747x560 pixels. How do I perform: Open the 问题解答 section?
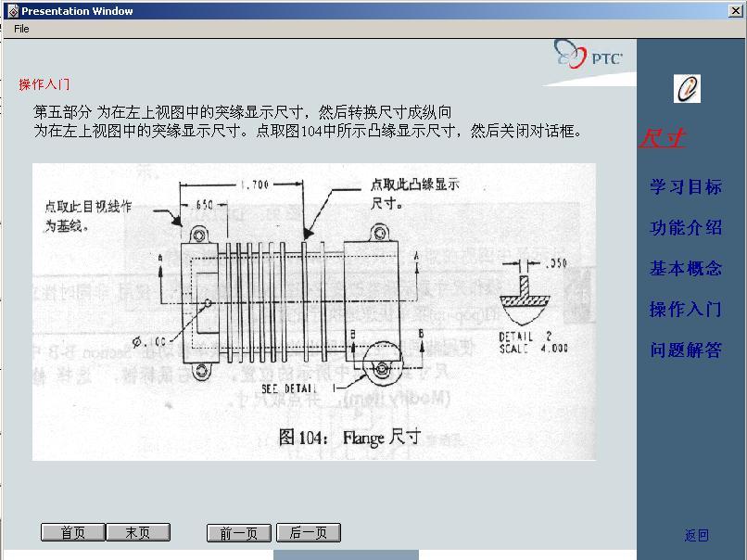tap(683, 350)
